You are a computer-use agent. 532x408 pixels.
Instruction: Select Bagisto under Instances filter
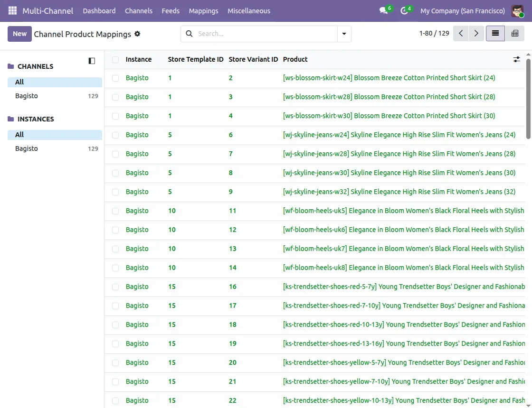pyautogui.click(x=55, y=149)
